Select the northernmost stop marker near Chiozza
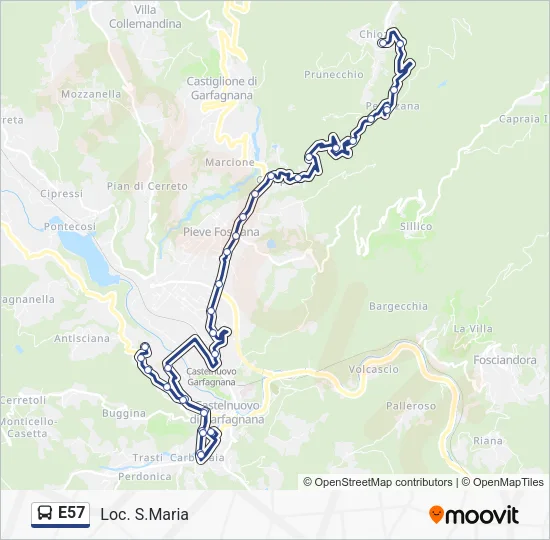The image size is (550, 540). [383, 43]
